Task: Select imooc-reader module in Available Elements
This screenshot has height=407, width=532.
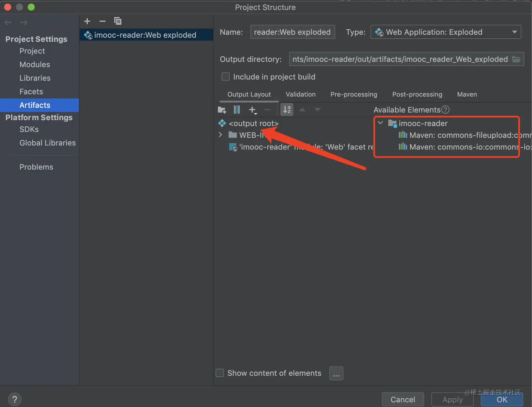Action: pos(418,123)
